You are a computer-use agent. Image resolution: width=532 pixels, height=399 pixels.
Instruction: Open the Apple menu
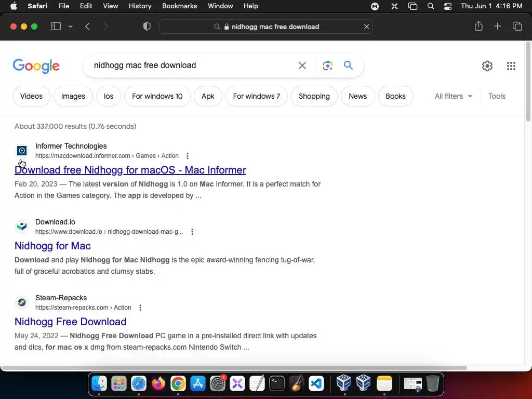14,6
